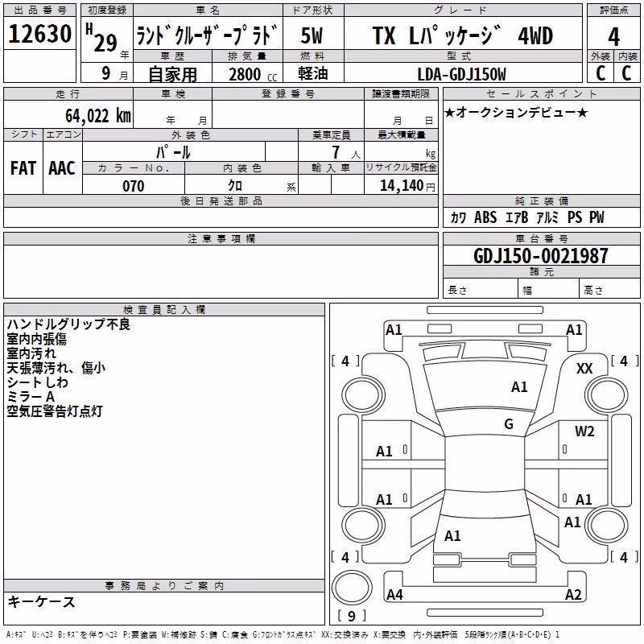Screen dimensions: 644x644
Task: Click the ★オークションデビュー★ sales point
Action: pos(516,112)
